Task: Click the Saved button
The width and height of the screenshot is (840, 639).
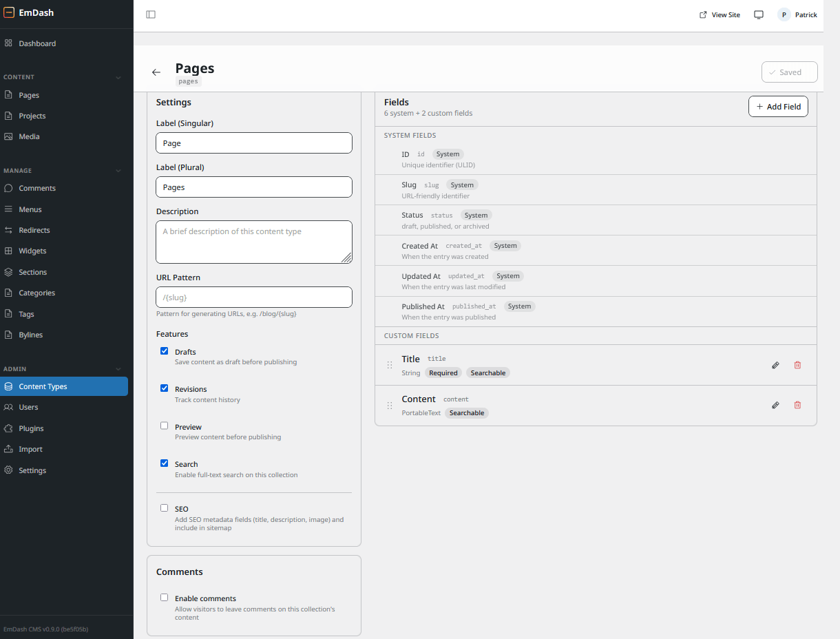Action: tap(790, 72)
